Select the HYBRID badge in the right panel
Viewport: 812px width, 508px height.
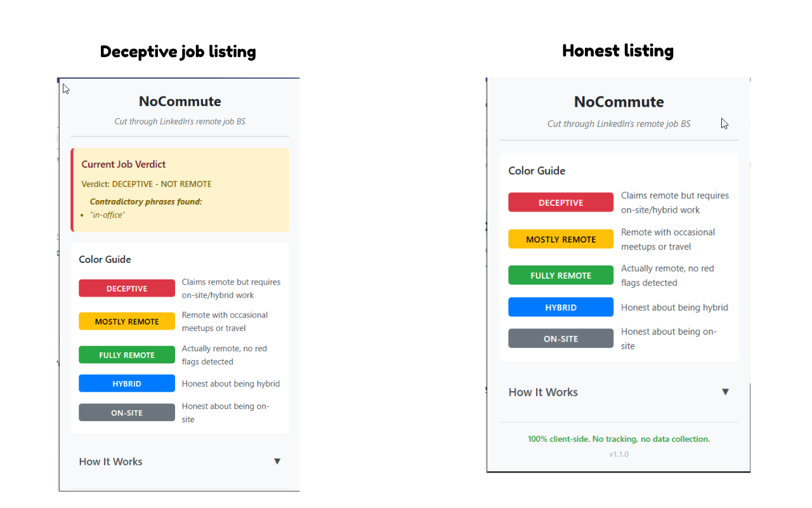[x=560, y=307]
